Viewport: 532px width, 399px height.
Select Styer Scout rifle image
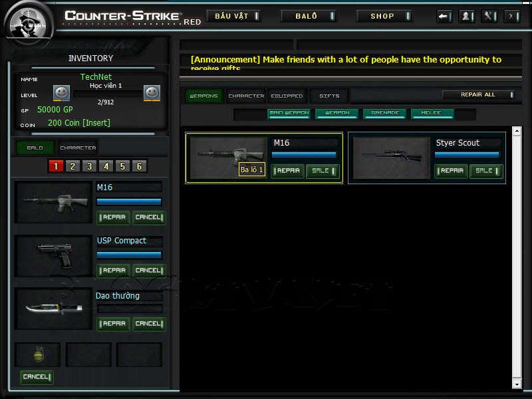[x=392, y=158]
